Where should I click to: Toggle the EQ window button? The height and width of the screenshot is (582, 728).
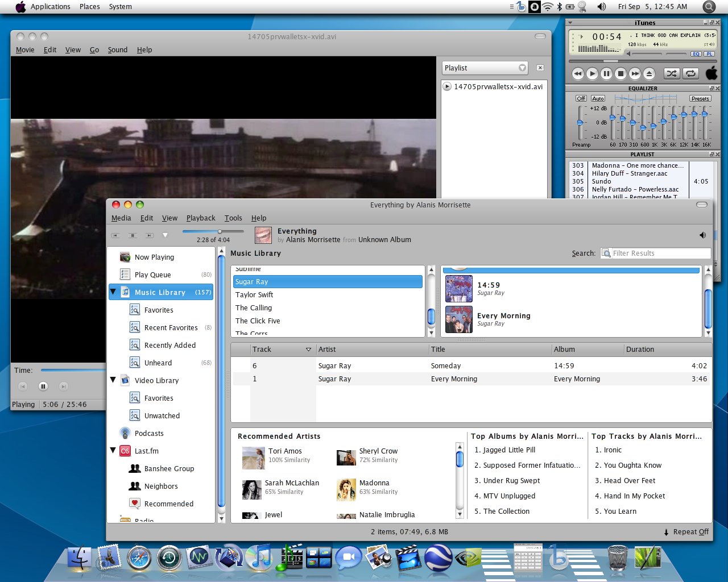tap(696, 54)
